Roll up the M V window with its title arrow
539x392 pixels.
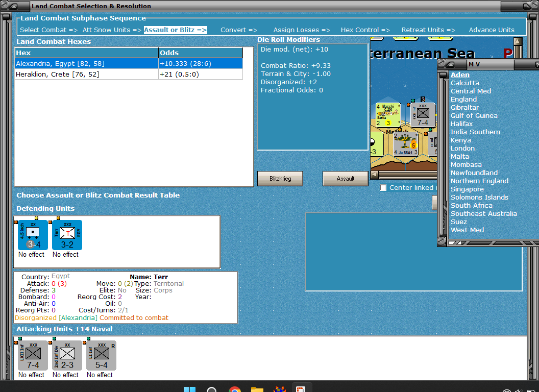450,64
